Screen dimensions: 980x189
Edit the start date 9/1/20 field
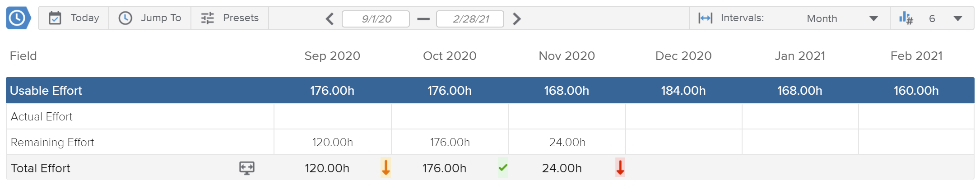coord(376,19)
